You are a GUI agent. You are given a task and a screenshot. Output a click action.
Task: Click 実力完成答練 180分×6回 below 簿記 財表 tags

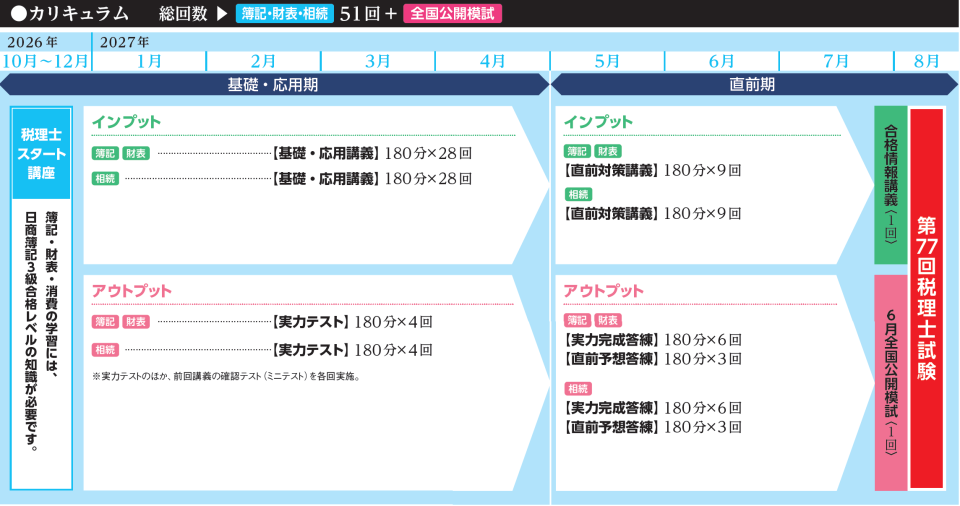pyautogui.click(x=652, y=339)
